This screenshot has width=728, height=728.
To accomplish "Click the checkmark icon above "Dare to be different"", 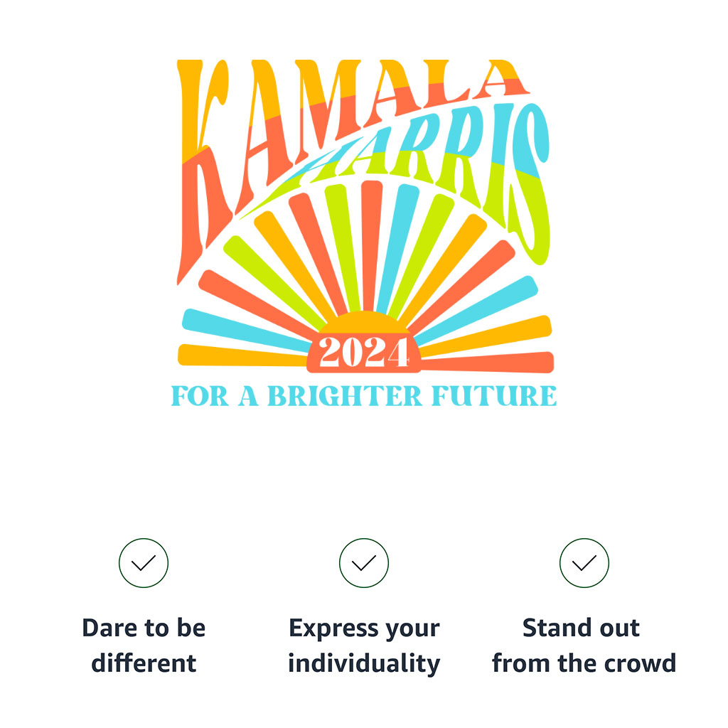I will pos(144,563).
